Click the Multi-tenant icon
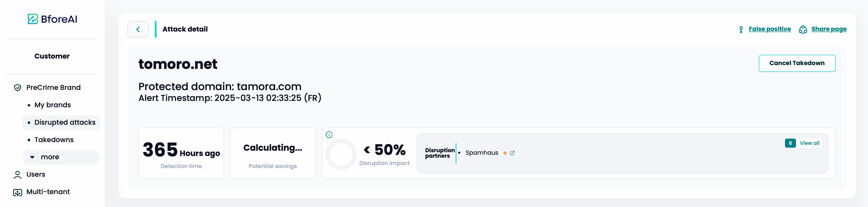The image size is (868, 207). (18, 192)
